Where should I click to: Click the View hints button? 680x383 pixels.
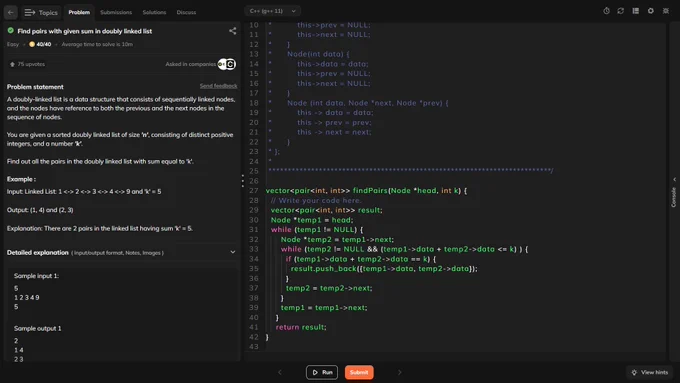[x=650, y=372]
